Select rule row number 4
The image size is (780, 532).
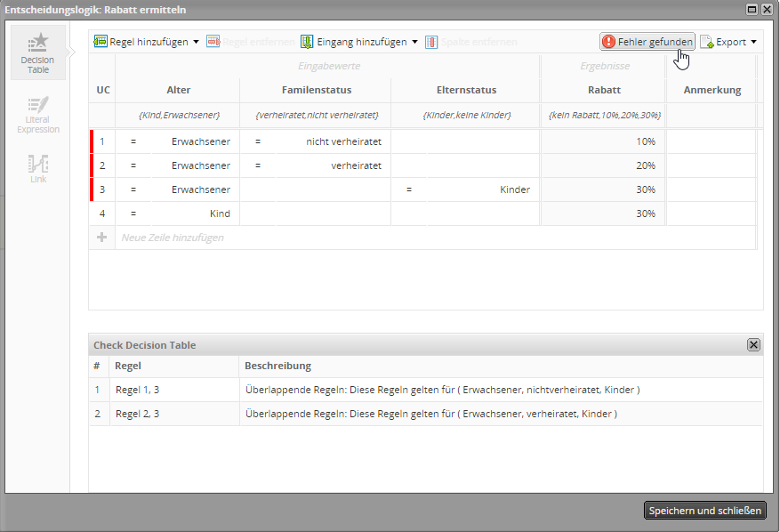102,214
